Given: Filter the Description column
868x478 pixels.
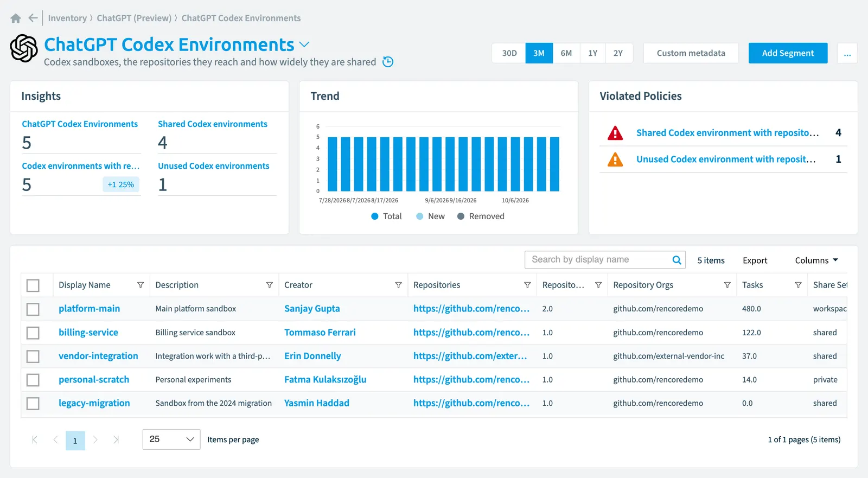Looking at the screenshot, I should (270, 285).
